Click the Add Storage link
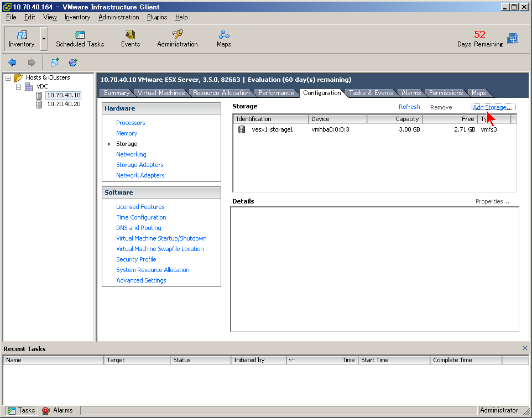The height and width of the screenshot is (418, 532). (x=493, y=107)
